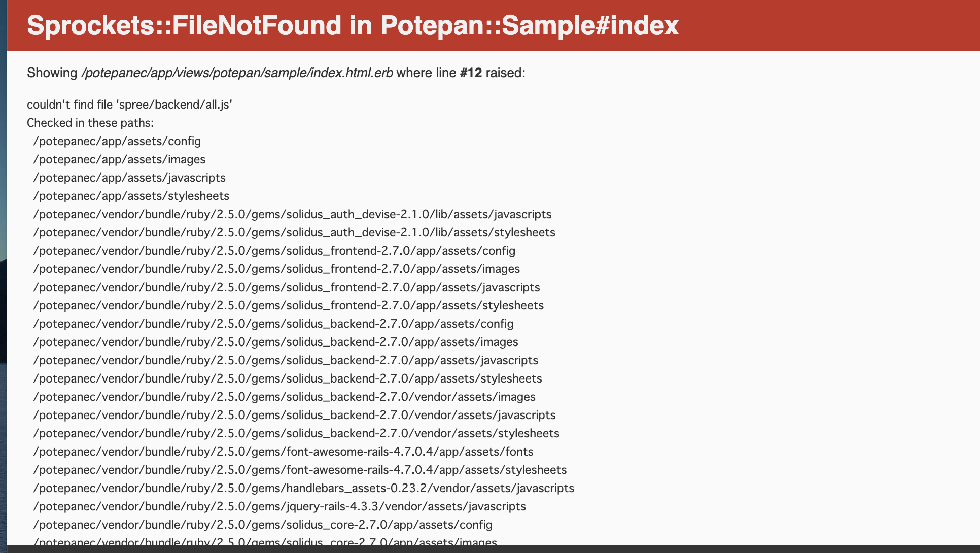Image resolution: width=980 pixels, height=553 pixels.
Task: Click the solidus_frontend app/assets/config path
Action: click(274, 251)
